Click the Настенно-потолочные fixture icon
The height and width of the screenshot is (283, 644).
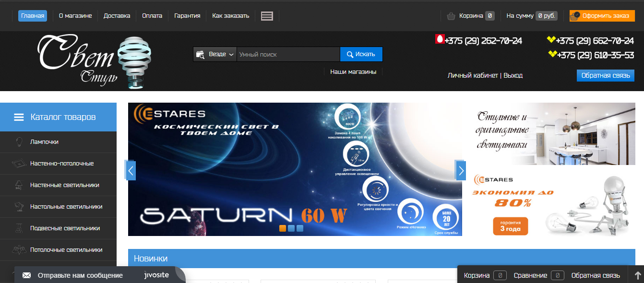pyautogui.click(x=19, y=164)
